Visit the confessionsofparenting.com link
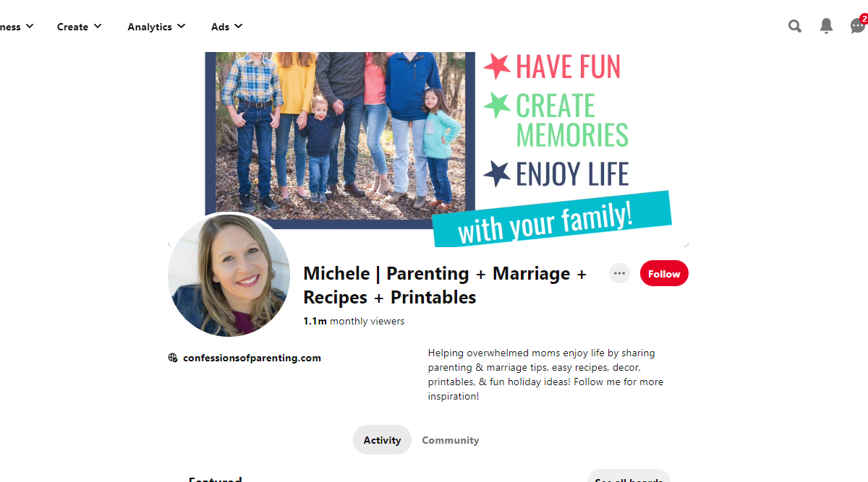 252,358
